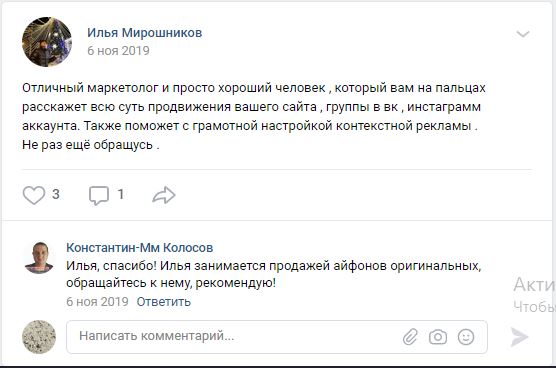The height and width of the screenshot is (368, 556).
Task: Open emoji picker smiley icon
Action: (466, 337)
